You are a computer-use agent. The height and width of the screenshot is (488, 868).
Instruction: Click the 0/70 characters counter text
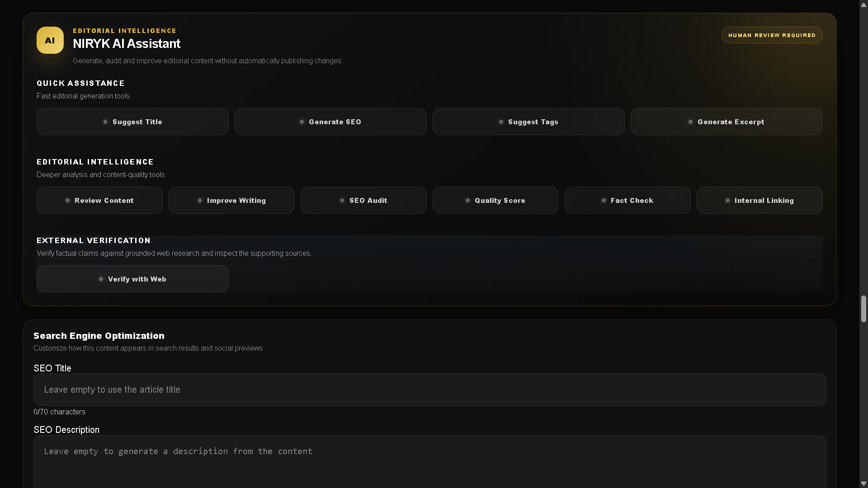coord(59,412)
